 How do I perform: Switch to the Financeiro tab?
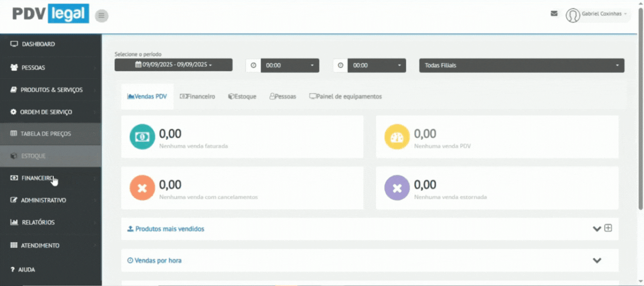pyautogui.click(x=197, y=97)
